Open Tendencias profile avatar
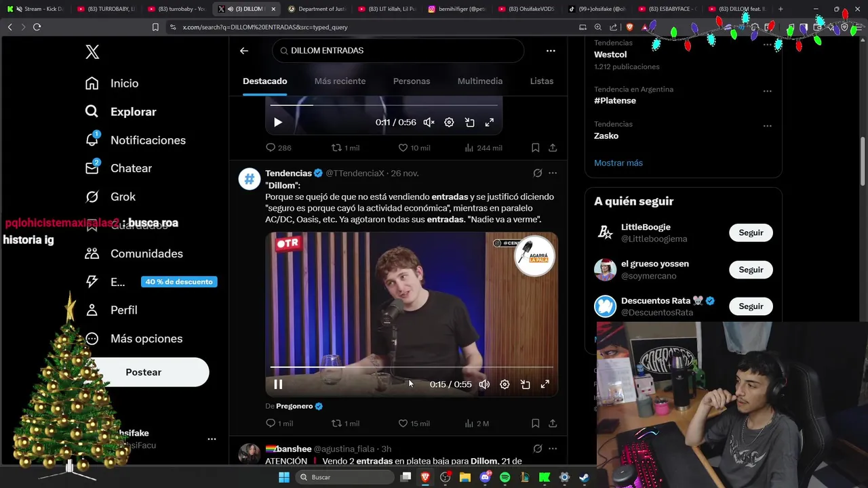The width and height of the screenshot is (868, 488). pos(250,179)
